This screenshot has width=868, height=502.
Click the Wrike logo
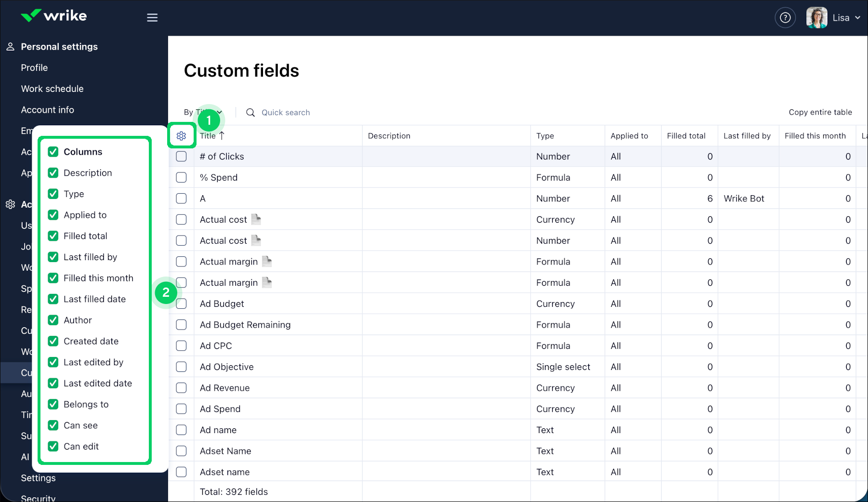[54, 16]
